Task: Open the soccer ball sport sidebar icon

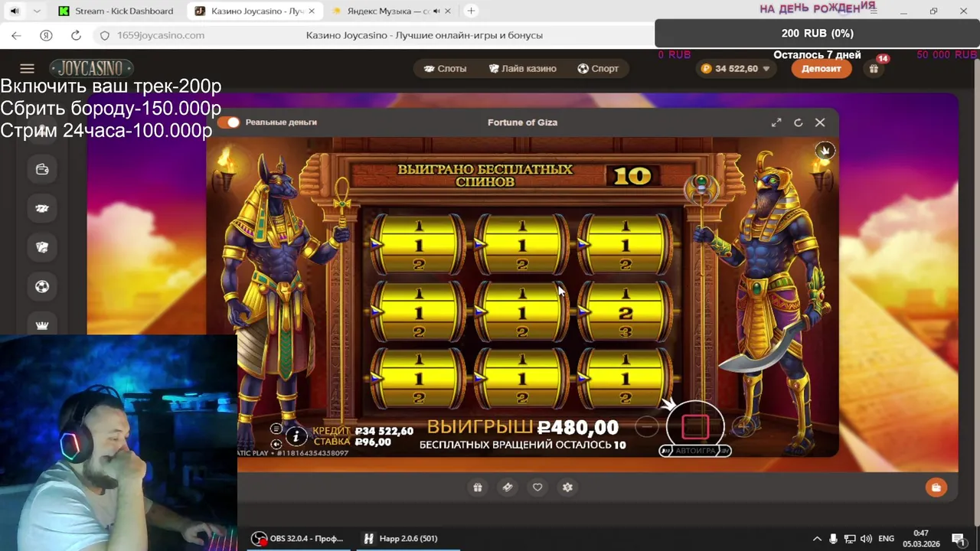Action: click(42, 286)
